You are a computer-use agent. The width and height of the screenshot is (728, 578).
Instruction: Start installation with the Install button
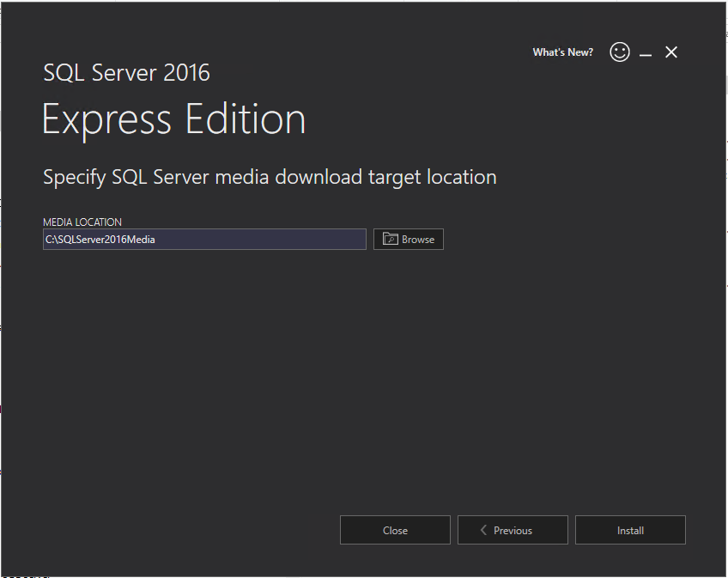pos(630,530)
